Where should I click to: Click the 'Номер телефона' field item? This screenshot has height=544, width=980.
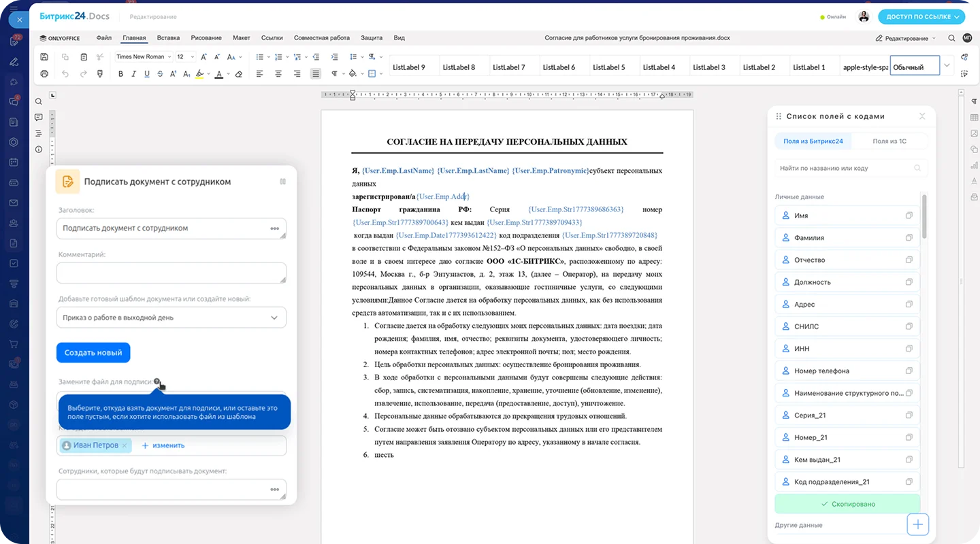point(847,371)
